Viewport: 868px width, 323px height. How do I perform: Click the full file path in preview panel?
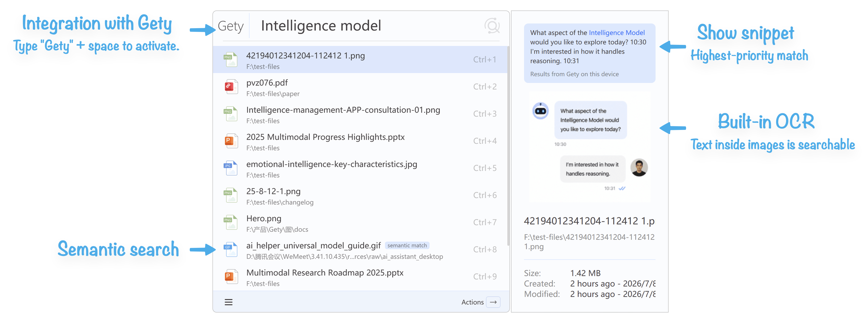(589, 242)
